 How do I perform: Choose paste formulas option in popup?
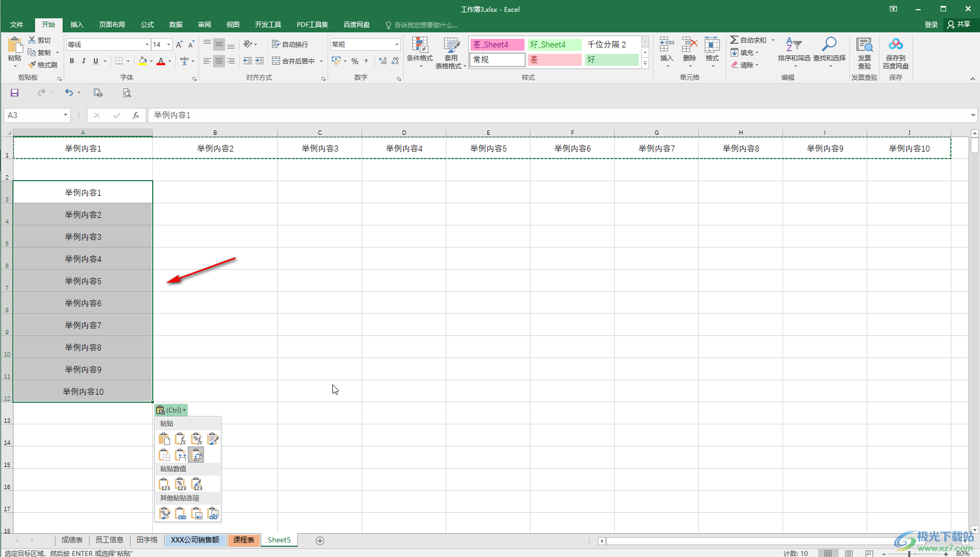coord(181,439)
